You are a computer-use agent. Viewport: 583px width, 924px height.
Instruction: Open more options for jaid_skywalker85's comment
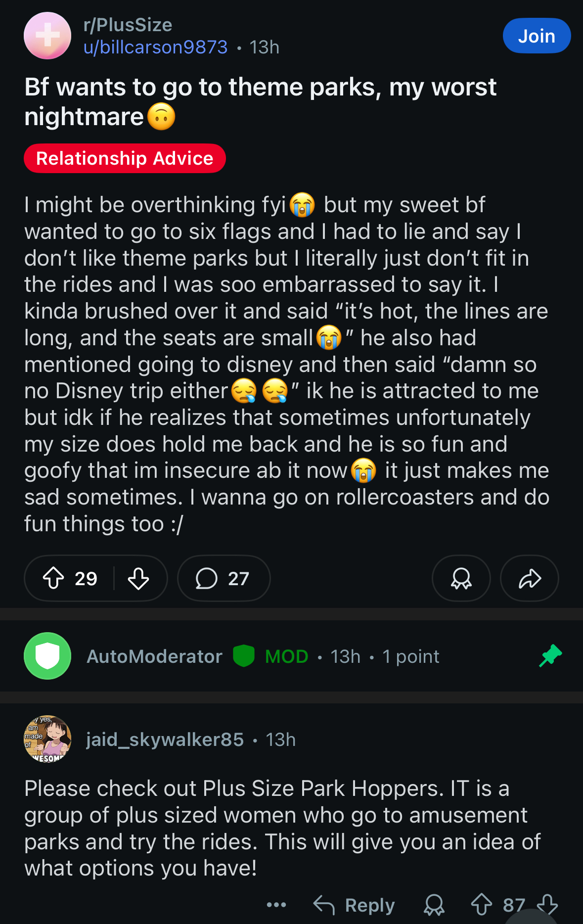coord(276,905)
